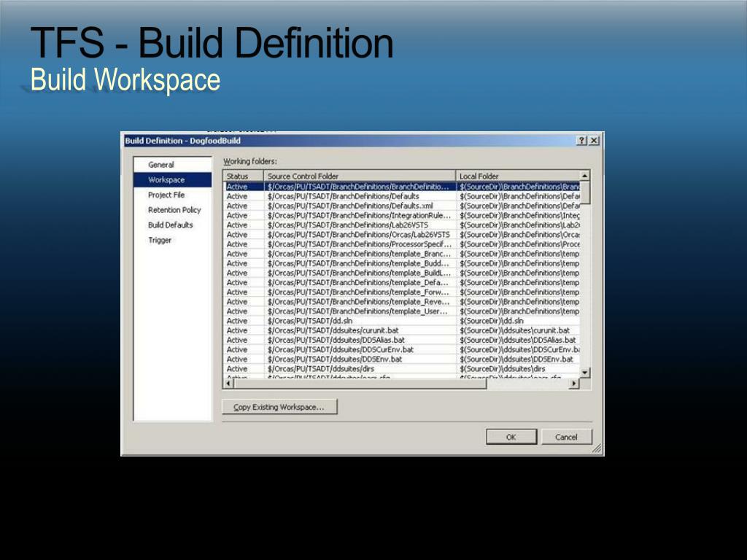747x560 pixels.
Task: Click the horizontal scrollbar right arrow
Action: tap(574, 384)
